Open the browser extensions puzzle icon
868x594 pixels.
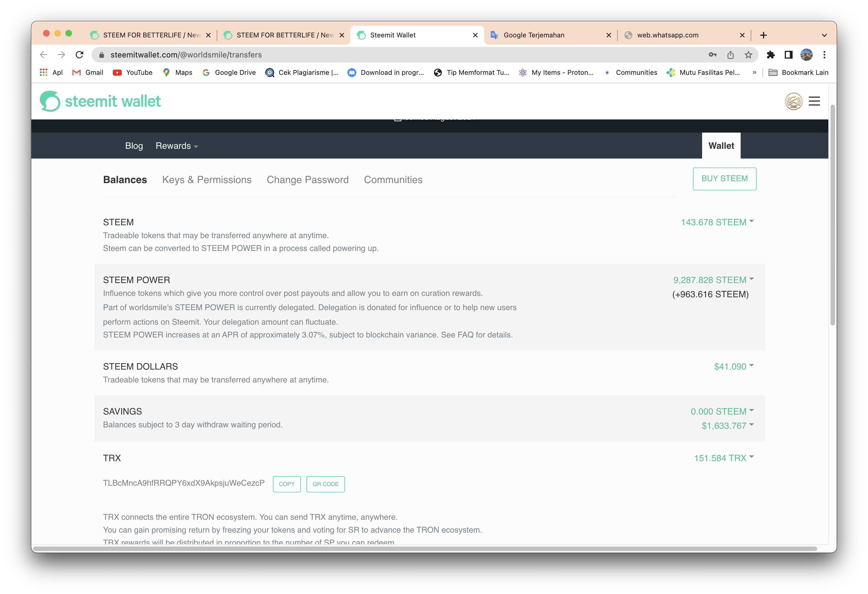tap(771, 55)
